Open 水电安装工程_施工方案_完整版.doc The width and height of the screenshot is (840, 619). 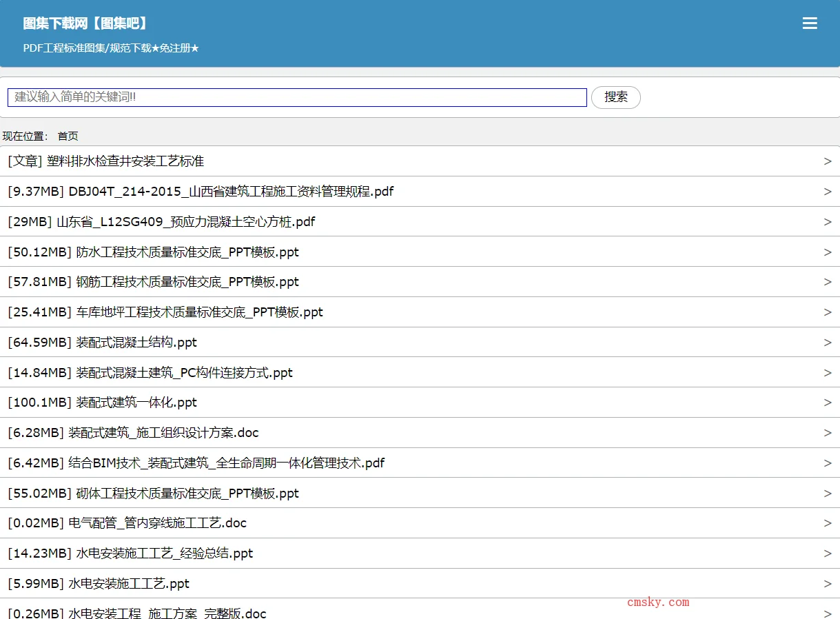coord(420,609)
